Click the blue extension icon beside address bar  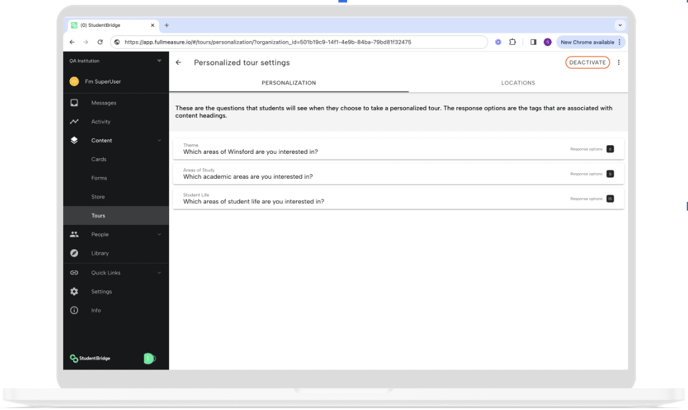coord(498,42)
